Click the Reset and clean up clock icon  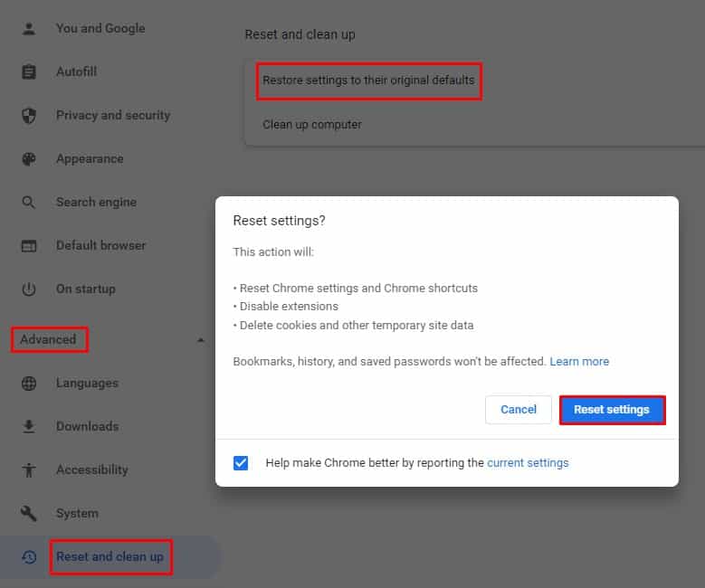coord(29,557)
